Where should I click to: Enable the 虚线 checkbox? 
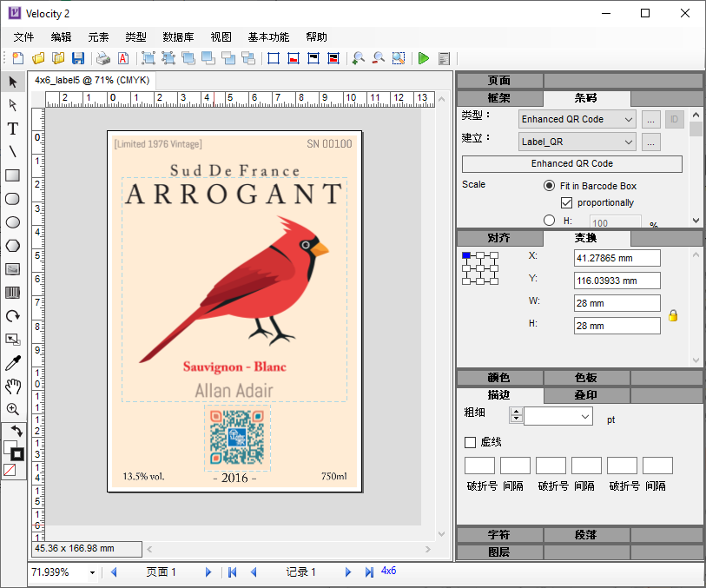point(471,443)
